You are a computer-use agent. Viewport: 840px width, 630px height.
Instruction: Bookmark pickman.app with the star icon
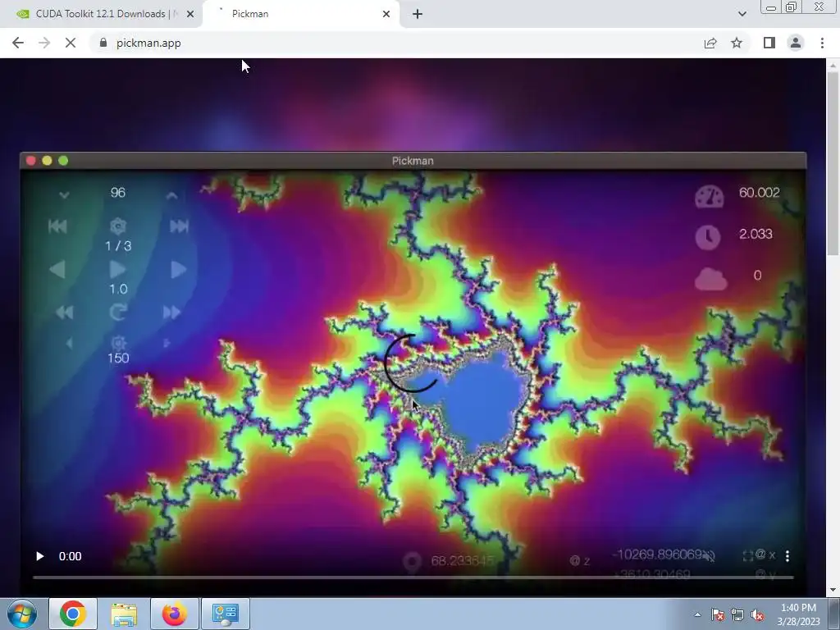coord(737,43)
